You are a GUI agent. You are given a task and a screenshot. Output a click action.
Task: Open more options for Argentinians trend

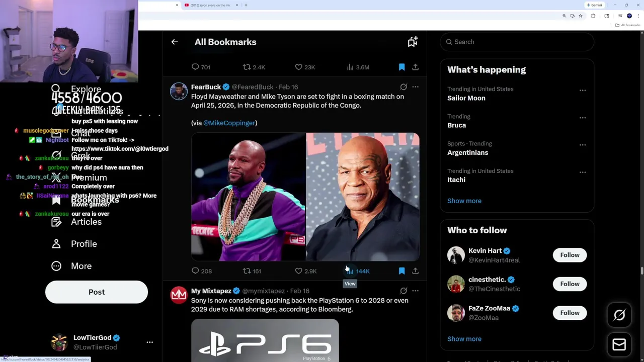[x=583, y=145]
